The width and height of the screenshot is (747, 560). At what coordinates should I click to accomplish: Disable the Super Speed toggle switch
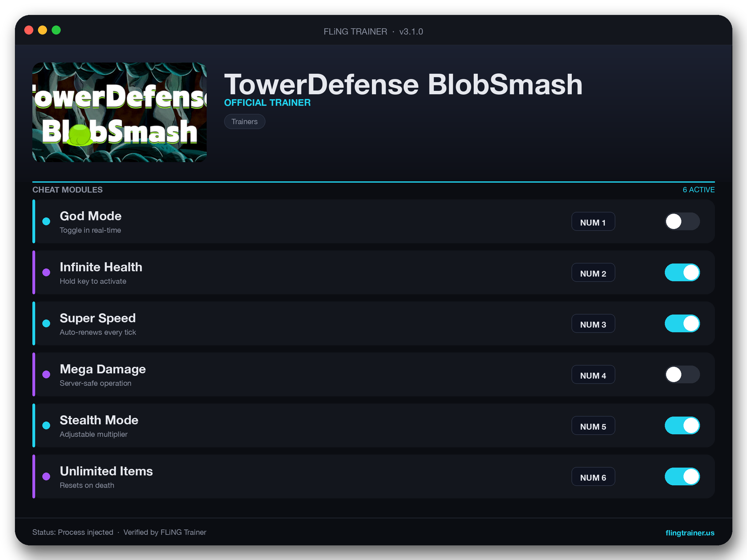682,323
